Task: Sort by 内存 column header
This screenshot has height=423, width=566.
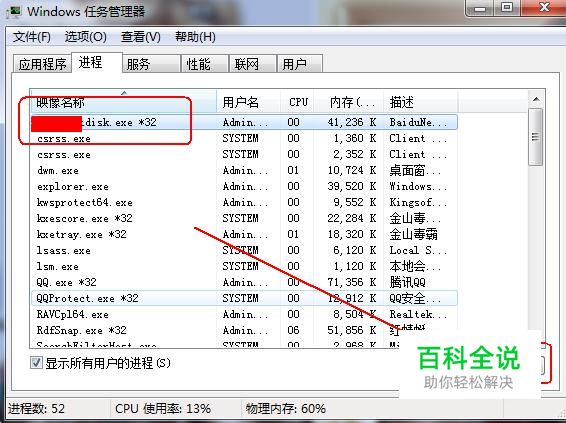Action: [348, 102]
